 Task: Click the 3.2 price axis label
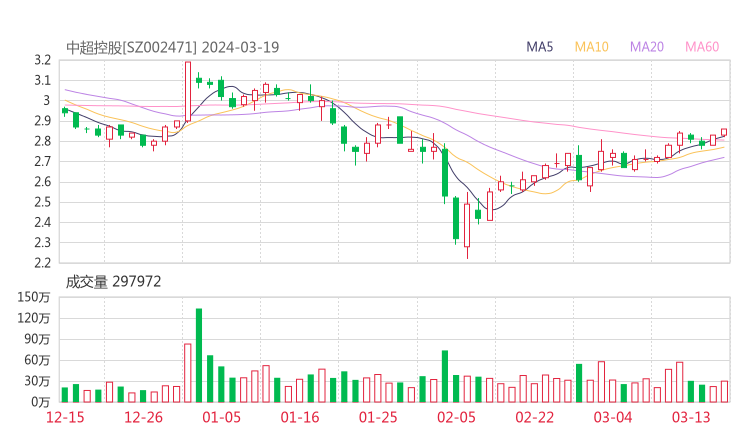point(42,60)
